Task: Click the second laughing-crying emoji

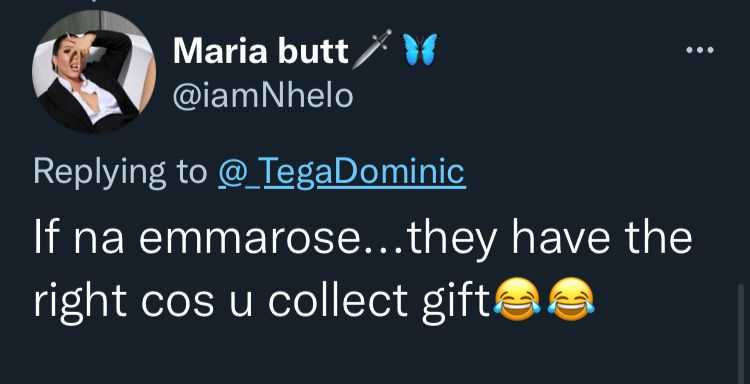Action: [571, 299]
